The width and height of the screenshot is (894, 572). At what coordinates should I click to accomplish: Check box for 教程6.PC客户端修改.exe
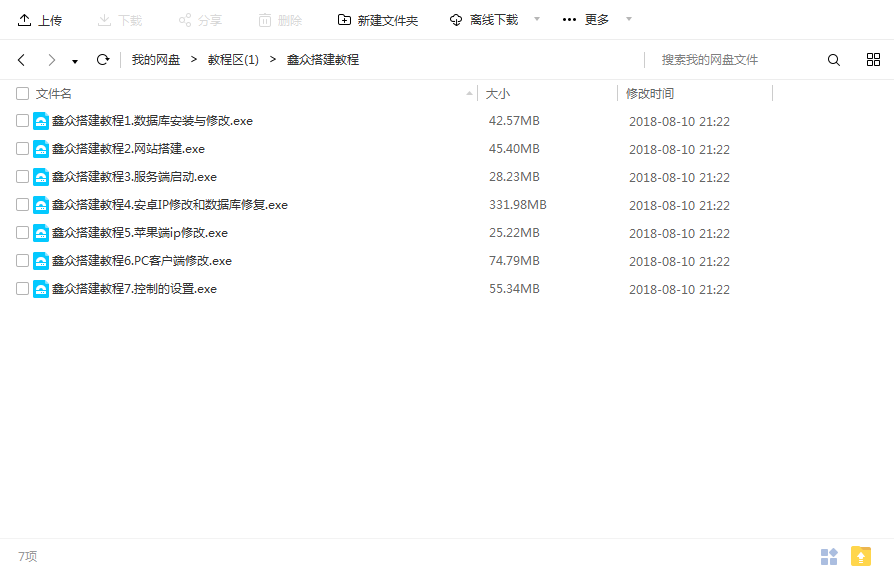click(22, 260)
